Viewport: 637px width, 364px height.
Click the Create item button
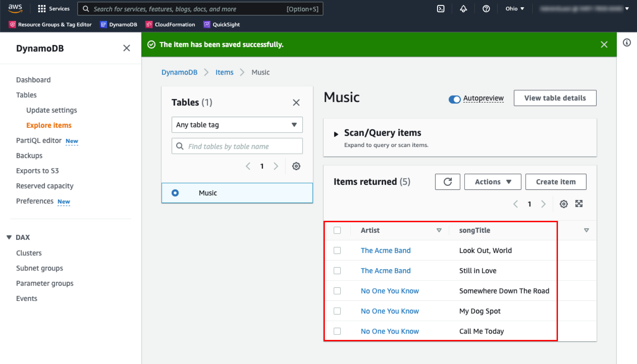click(555, 182)
